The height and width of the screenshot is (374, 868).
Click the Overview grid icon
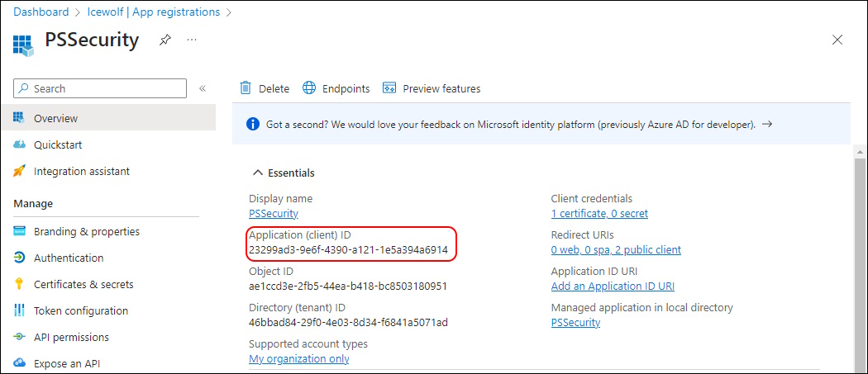point(19,118)
